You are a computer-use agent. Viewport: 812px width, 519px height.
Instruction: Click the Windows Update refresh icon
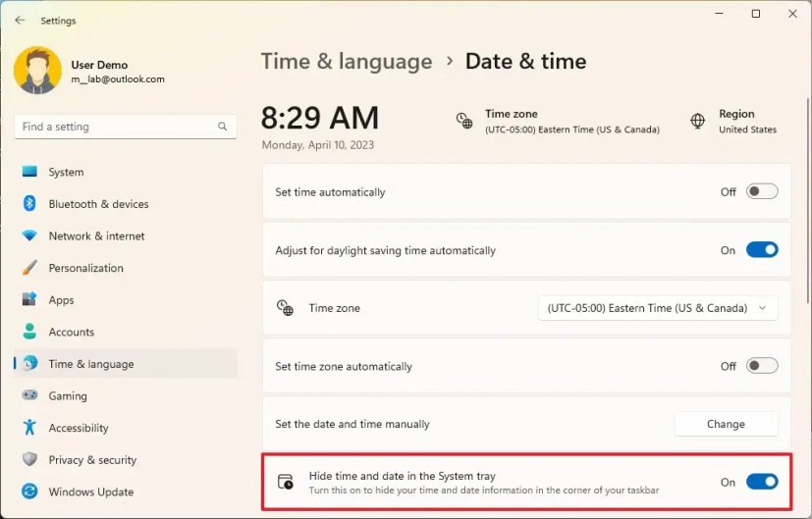click(29, 492)
